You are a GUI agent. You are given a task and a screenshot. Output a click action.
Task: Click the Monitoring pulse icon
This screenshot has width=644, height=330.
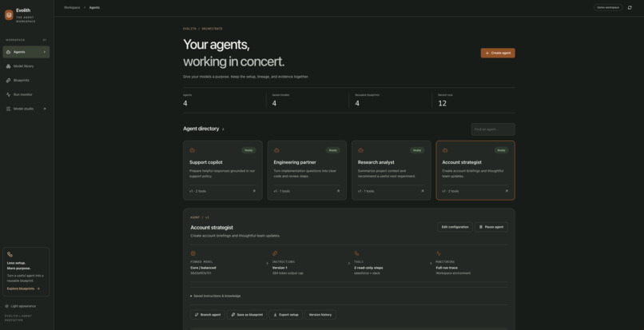pyautogui.click(x=439, y=253)
